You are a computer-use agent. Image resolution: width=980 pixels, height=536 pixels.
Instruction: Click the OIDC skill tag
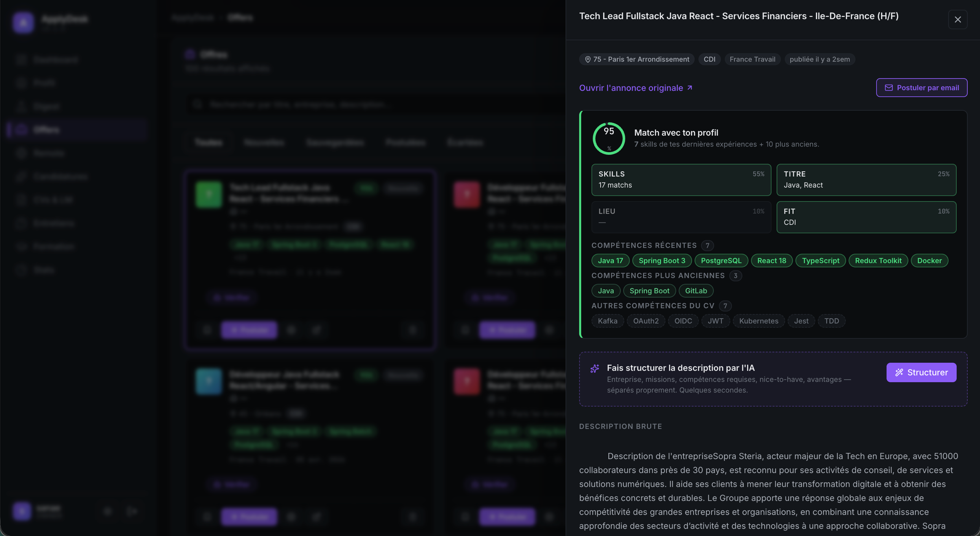(683, 321)
